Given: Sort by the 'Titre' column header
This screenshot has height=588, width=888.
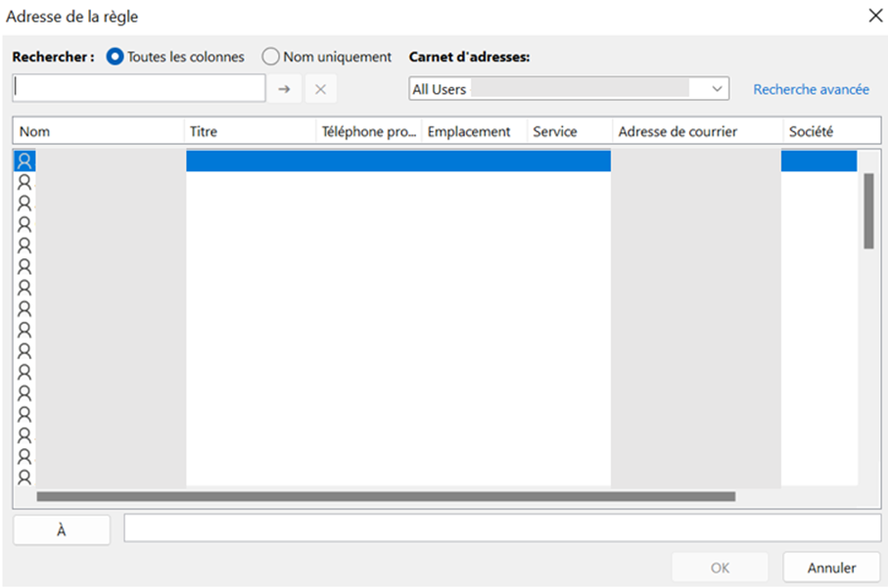Looking at the screenshot, I should 250,131.
